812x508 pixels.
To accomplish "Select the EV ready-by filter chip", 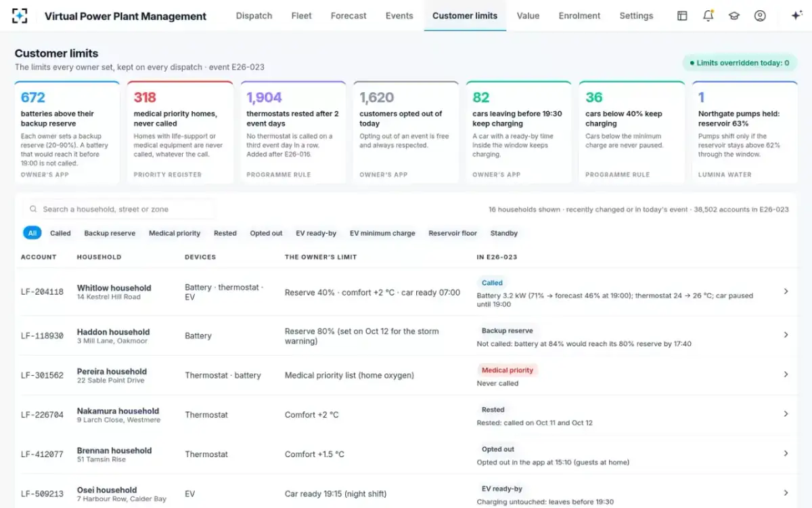I will (x=316, y=233).
